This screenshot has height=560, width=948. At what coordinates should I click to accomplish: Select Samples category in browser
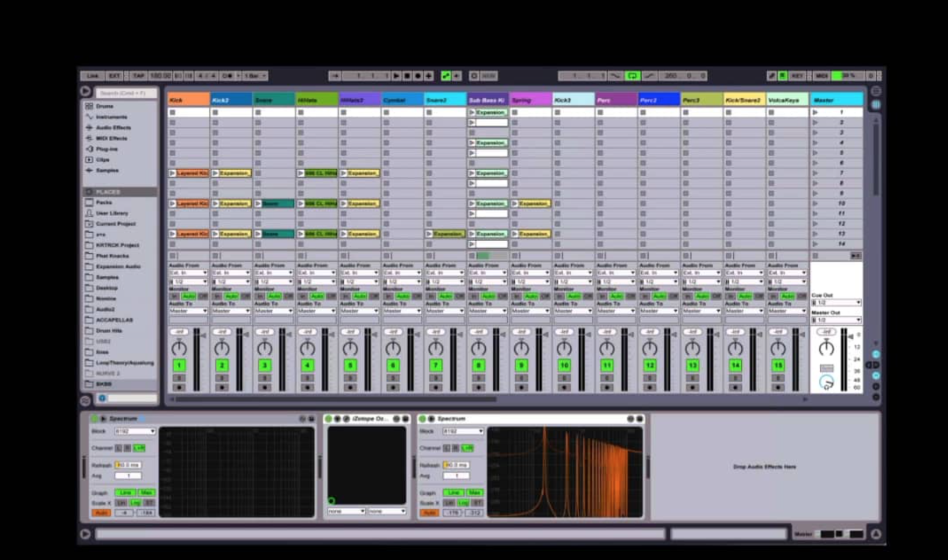tap(107, 170)
